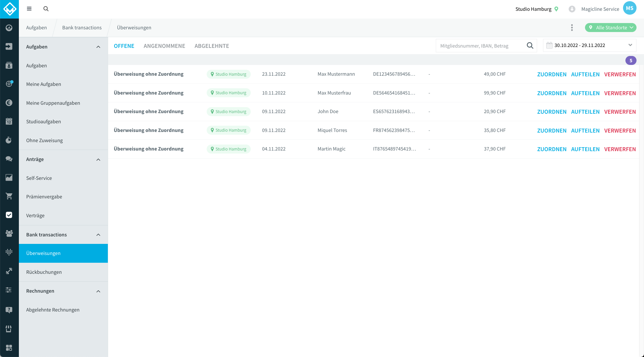
Task: Click ZUORDNEN for John Doe
Action: pos(552,112)
